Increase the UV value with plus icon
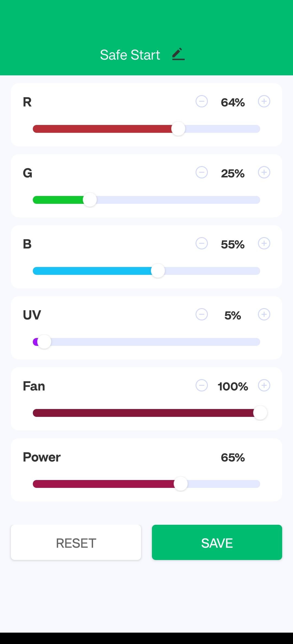 pyautogui.click(x=264, y=314)
